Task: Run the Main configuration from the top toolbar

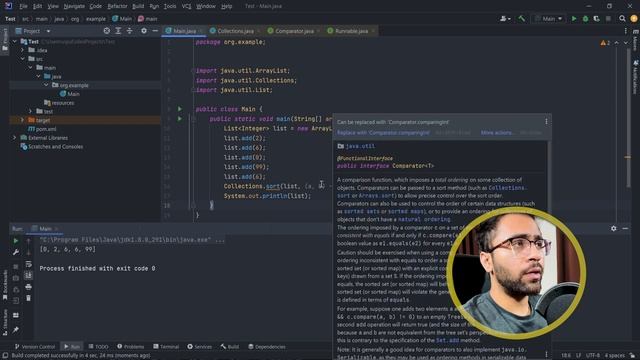Action: coord(574,19)
